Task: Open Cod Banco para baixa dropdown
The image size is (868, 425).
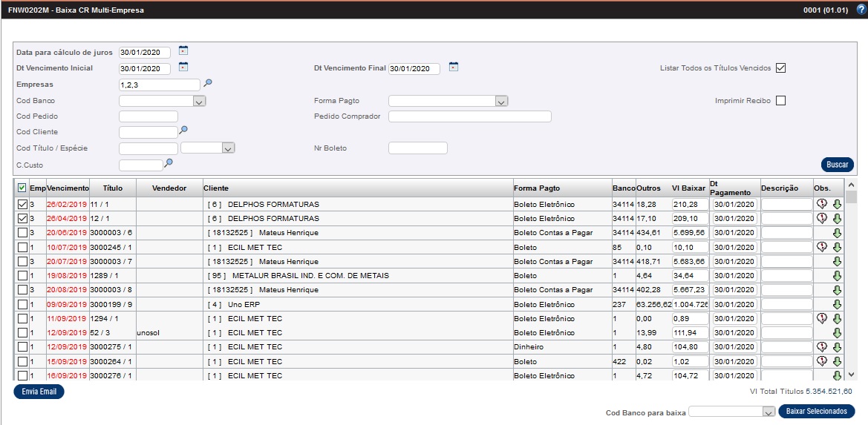Action: click(769, 412)
